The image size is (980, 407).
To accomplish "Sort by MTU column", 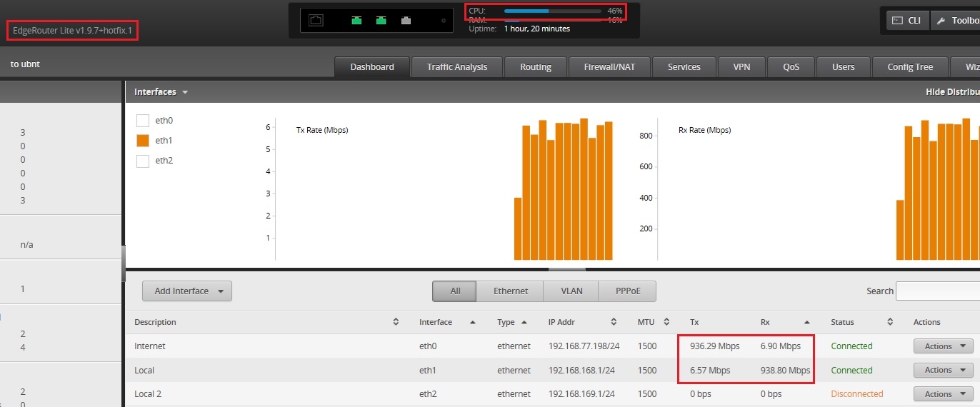I will pyautogui.click(x=654, y=322).
